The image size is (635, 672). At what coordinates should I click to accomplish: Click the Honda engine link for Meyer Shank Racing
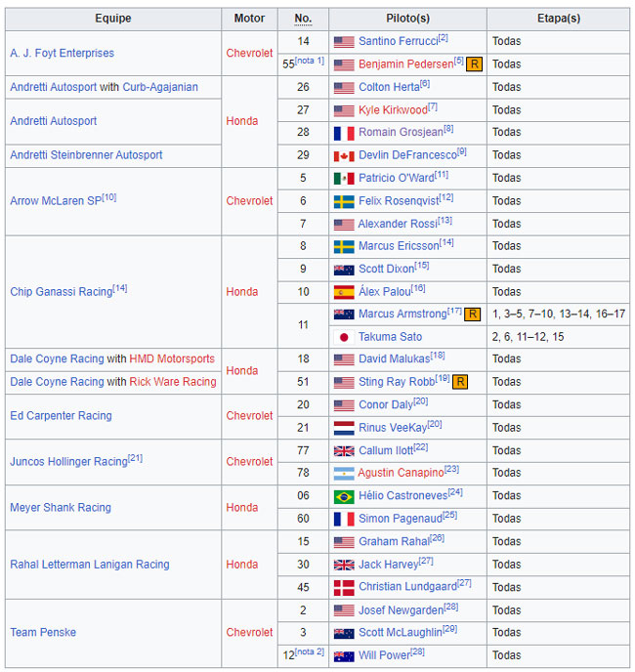coord(242,508)
